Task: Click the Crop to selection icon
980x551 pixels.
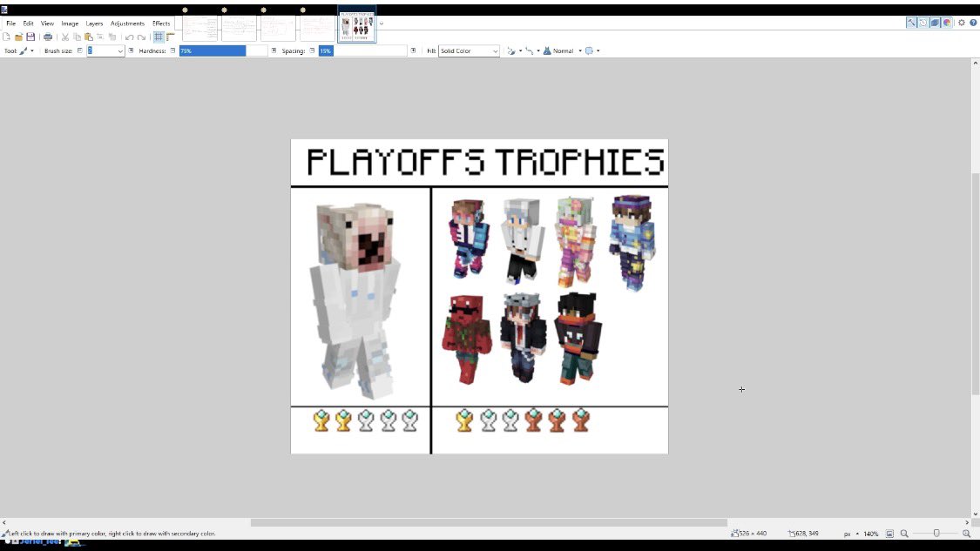Action: pyautogui.click(x=100, y=37)
